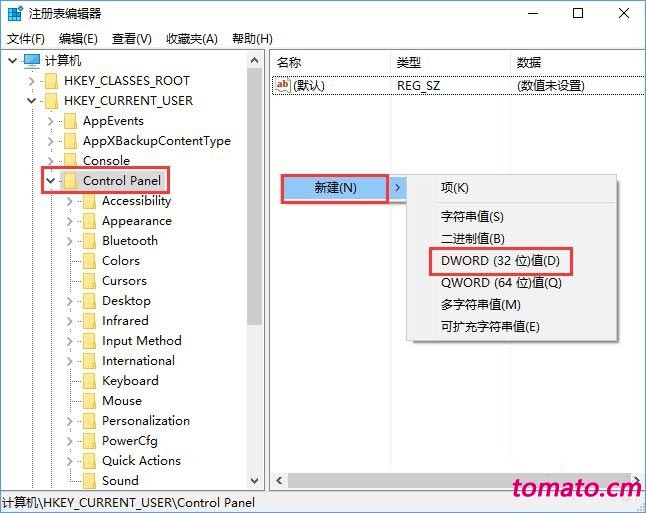Select DWORD (32 位)值(D) submenu item
This screenshot has height=513, width=646.
[x=500, y=261]
